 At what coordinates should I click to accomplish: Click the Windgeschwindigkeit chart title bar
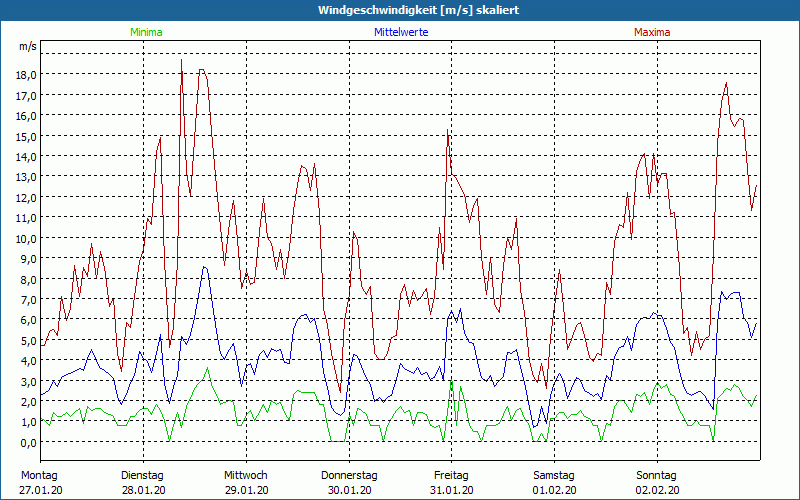pos(400,10)
